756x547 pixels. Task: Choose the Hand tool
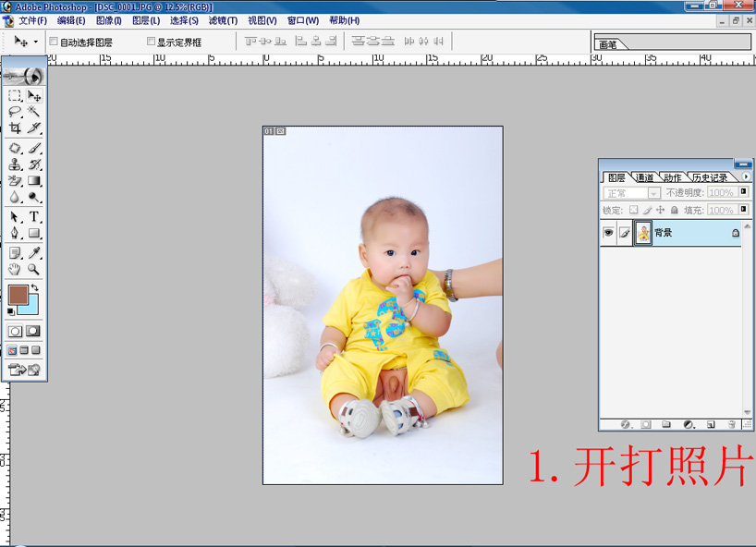(15, 270)
